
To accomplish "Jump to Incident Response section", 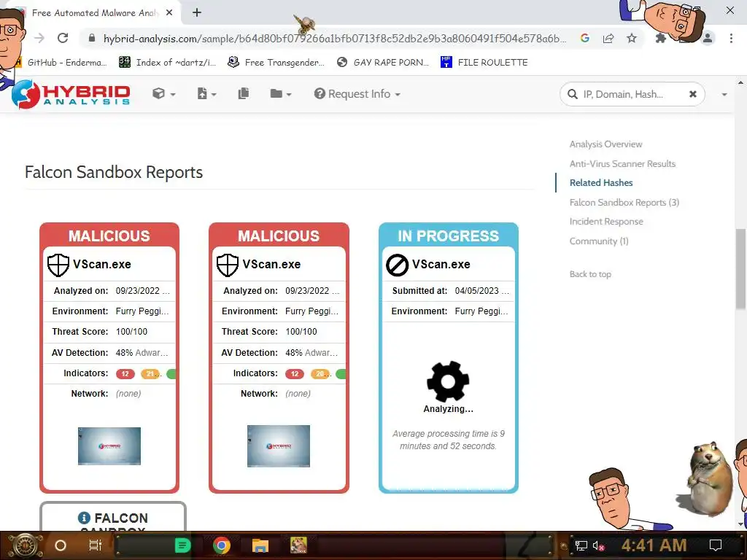I will coord(606,222).
